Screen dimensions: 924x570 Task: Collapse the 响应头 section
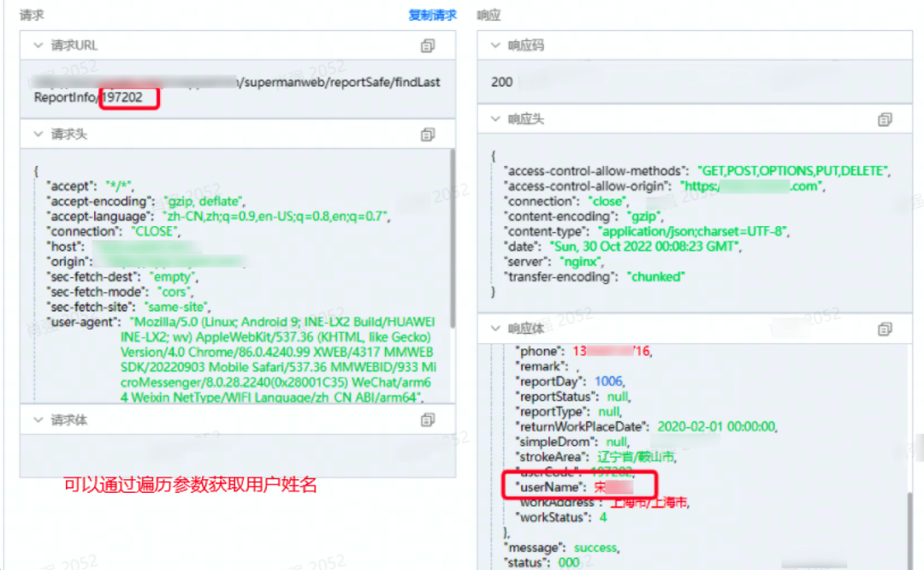[495, 119]
